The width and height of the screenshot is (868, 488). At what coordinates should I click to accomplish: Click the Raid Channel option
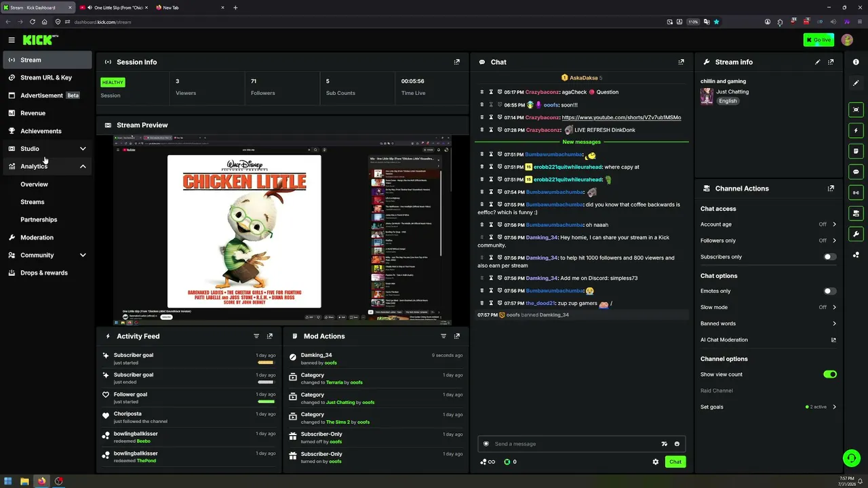coord(717,390)
